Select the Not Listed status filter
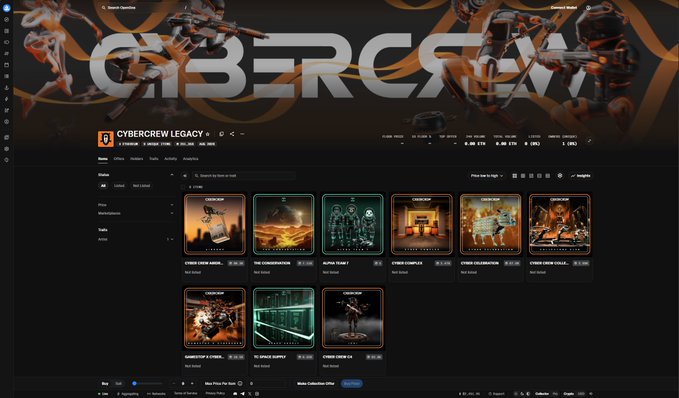This screenshot has height=398, width=679. pyautogui.click(x=141, y=186)
